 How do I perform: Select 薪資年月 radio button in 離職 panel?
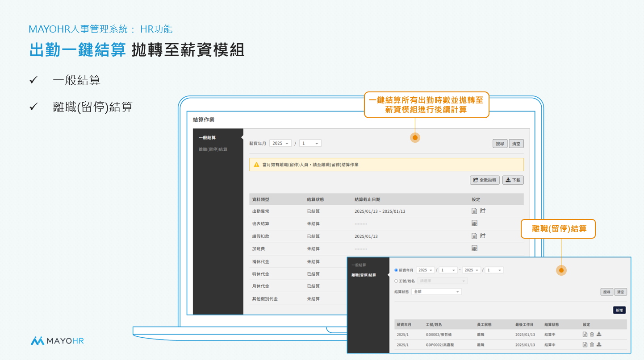[396, 270]
